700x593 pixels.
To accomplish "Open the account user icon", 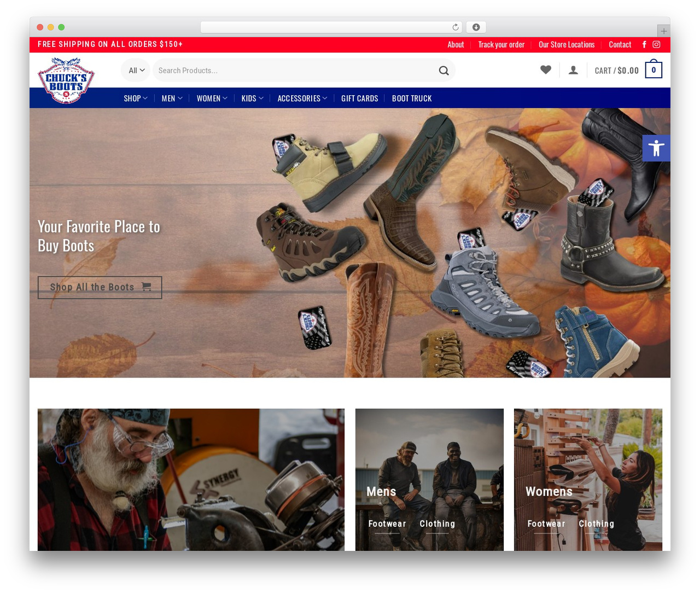I will [573, 70].
